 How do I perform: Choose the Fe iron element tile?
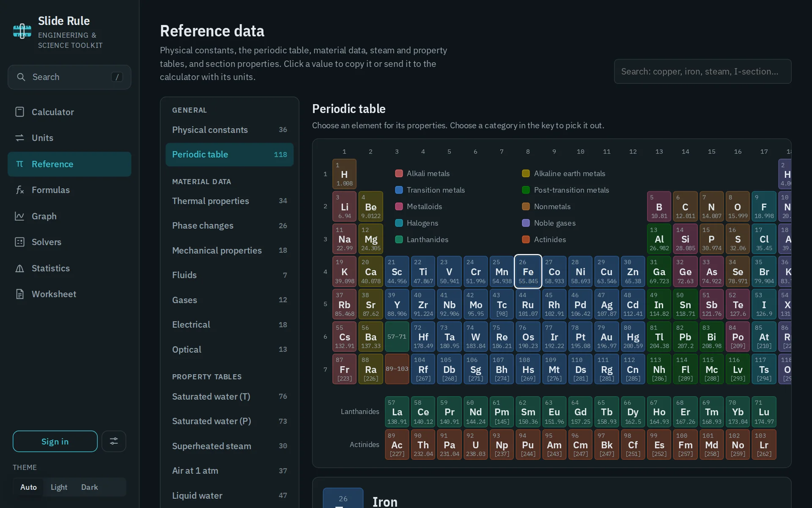[528, 272]
